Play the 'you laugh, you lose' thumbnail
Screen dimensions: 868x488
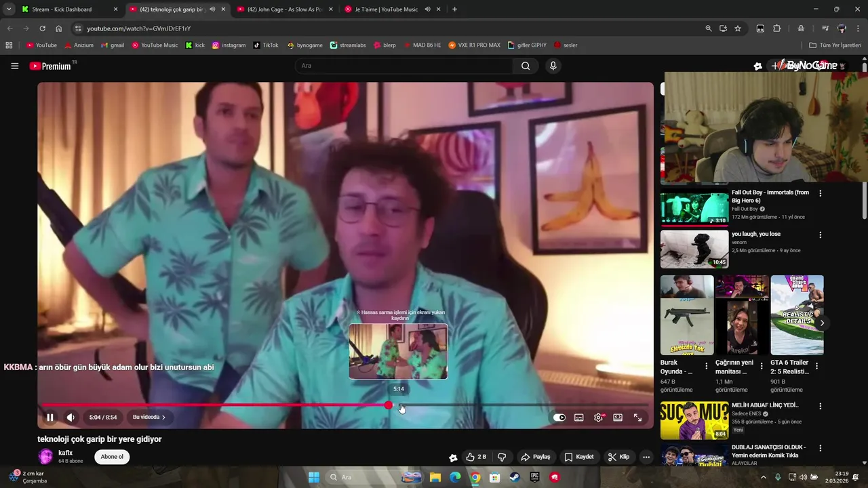click(x=694, y=249)
